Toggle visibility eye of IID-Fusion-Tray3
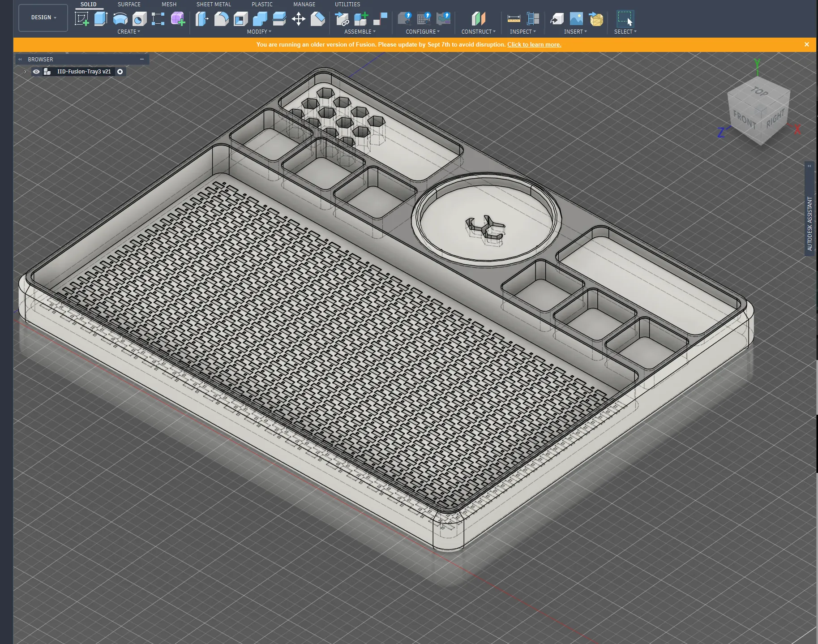Viewport: 818px width, 644px height. click(36, 72)
